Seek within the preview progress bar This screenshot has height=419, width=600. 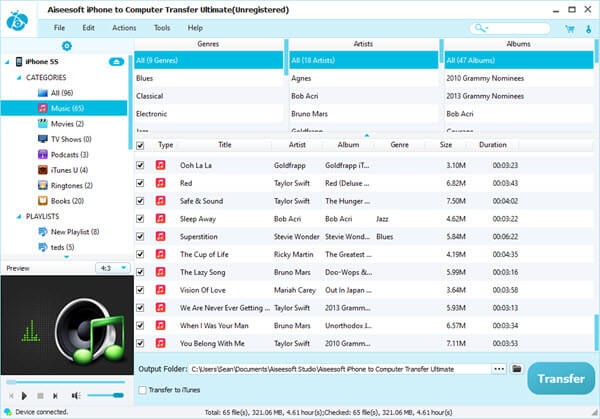click(x=65, y=382)
